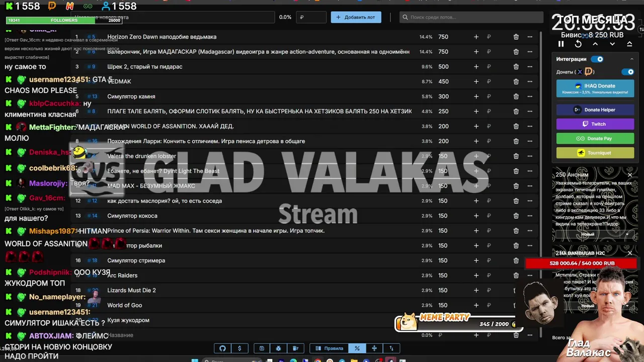Close the 250 Аноним donation card
The height and width of the screenshot is (362, 644).
[629, 175]
